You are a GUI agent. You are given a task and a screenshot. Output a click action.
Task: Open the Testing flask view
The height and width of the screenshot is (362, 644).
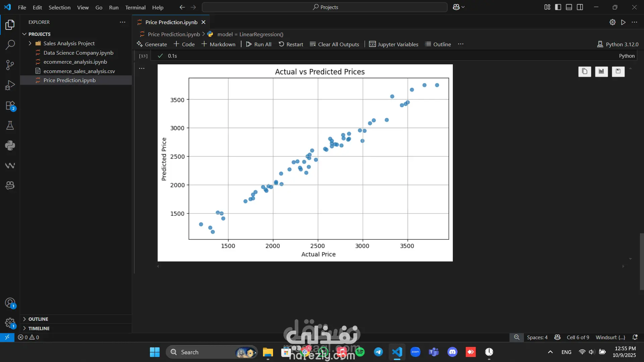coord(10,125)
